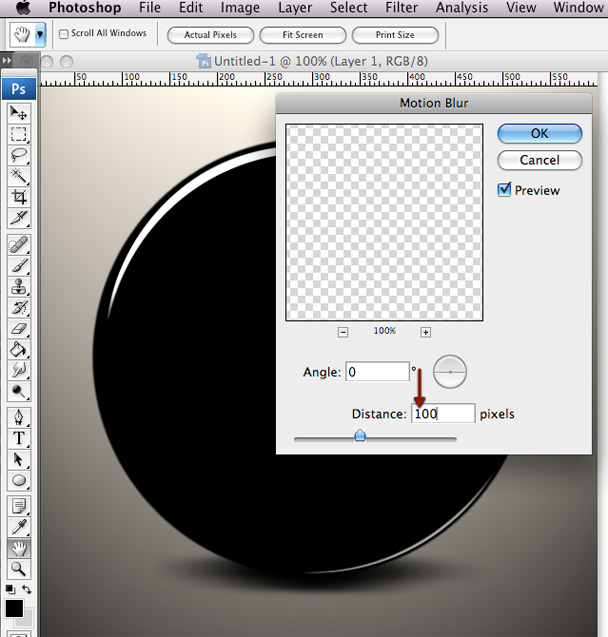Swap foreground and background colors
The image size is (608, 637).
coord(26,589)
